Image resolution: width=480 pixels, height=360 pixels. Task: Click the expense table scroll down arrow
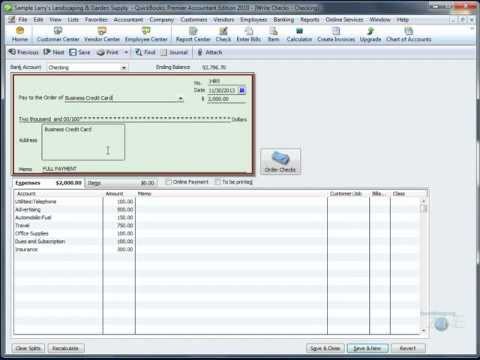click(424, 330)
